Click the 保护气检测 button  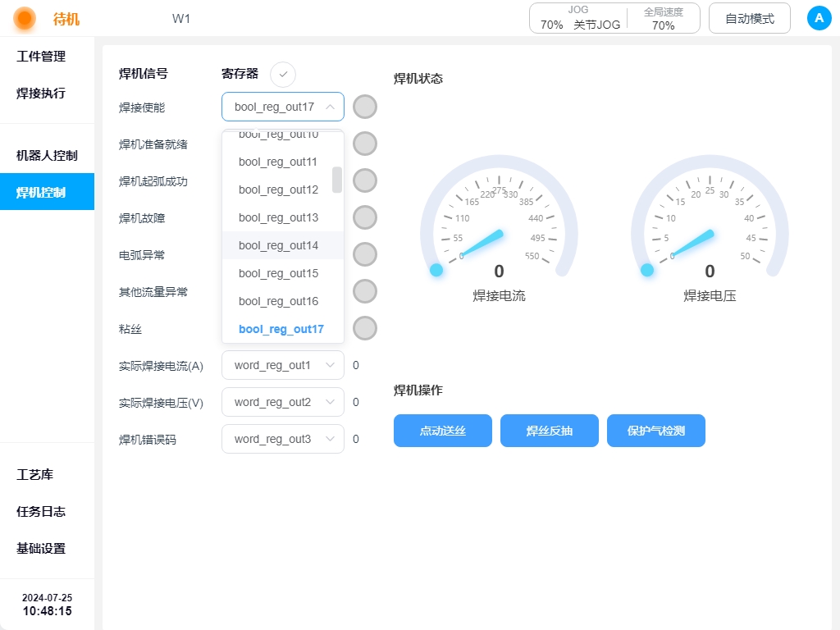coord(655,431)
